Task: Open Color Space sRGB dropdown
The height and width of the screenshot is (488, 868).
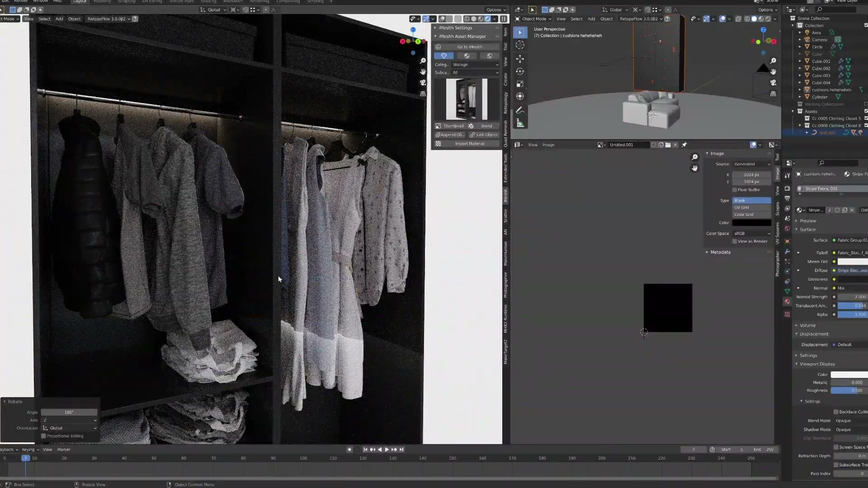Action: [752, 234]
